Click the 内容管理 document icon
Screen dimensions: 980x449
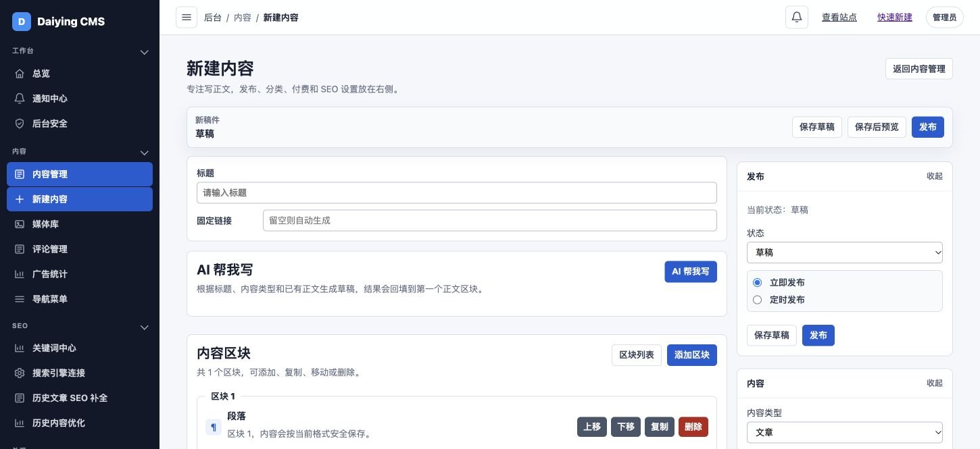pyautogui.click(x=20, y=174)
